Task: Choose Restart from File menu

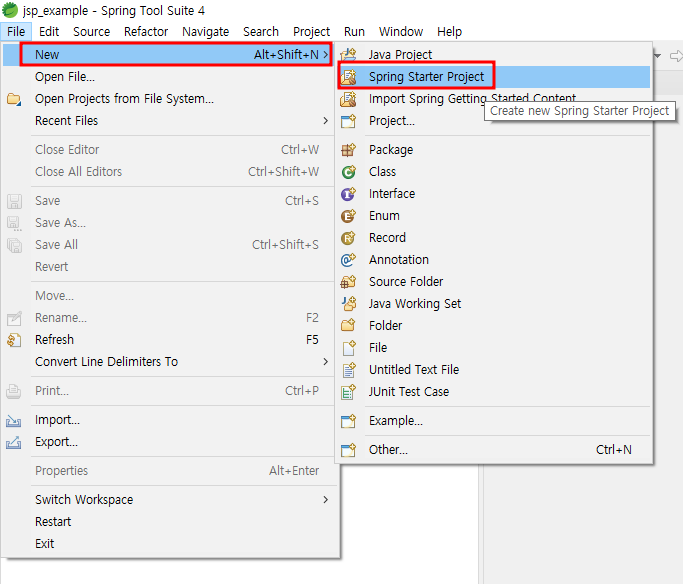Action: click(170, 522)
